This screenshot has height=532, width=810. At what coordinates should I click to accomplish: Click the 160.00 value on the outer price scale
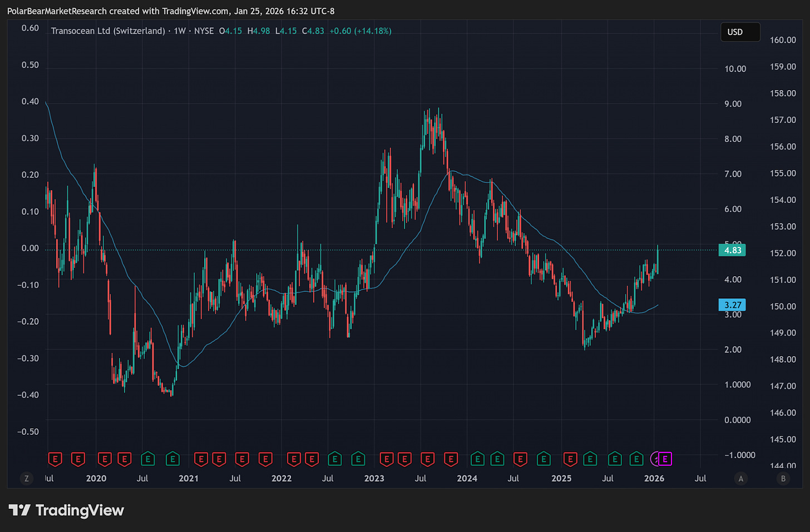click(x=783, y=40)
